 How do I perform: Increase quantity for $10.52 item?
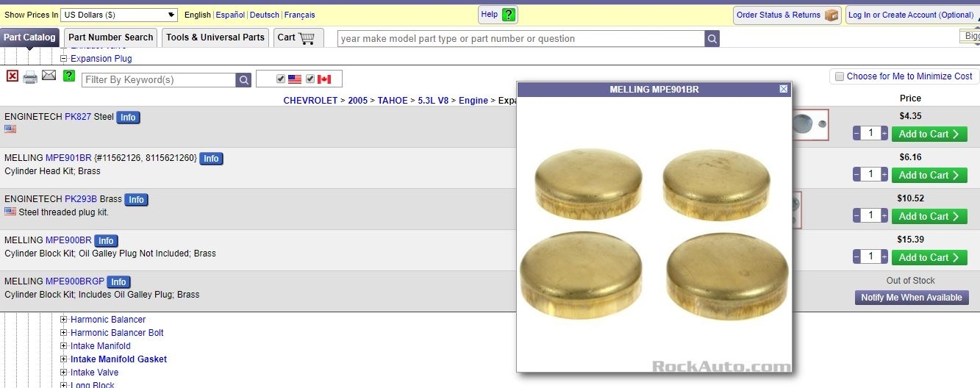click(x=884, y=216)
